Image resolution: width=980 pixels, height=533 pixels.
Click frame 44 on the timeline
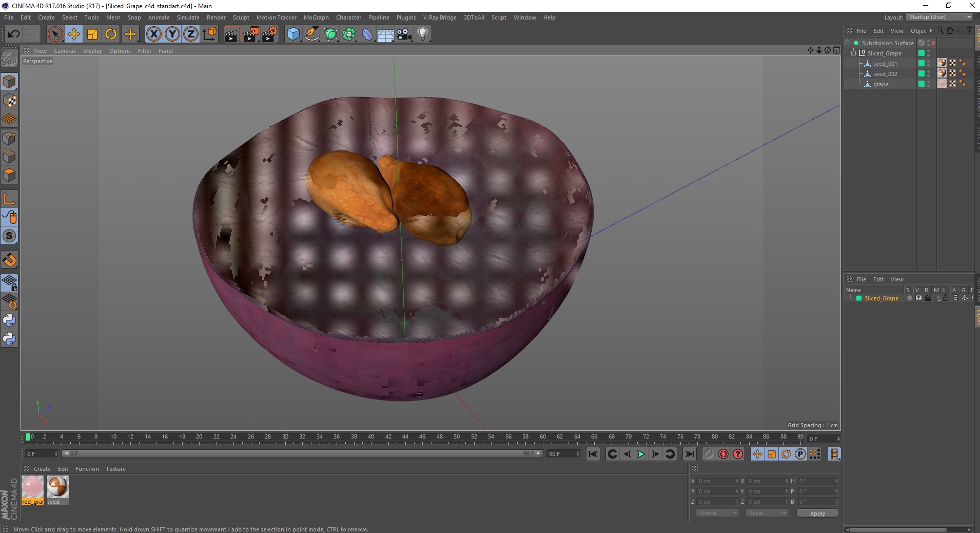(x=405, y=438)
